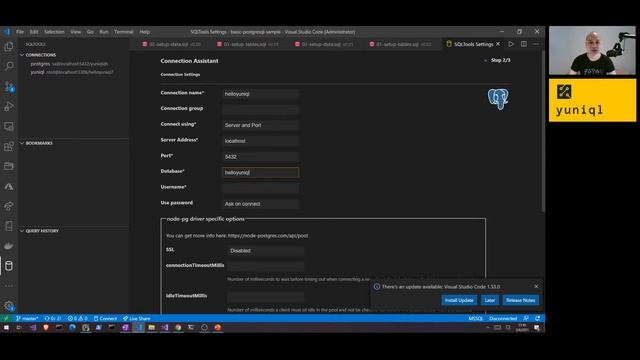Open the Selection menu
Viewport: 640px width, 360px height.
click(x=54, y=32)
